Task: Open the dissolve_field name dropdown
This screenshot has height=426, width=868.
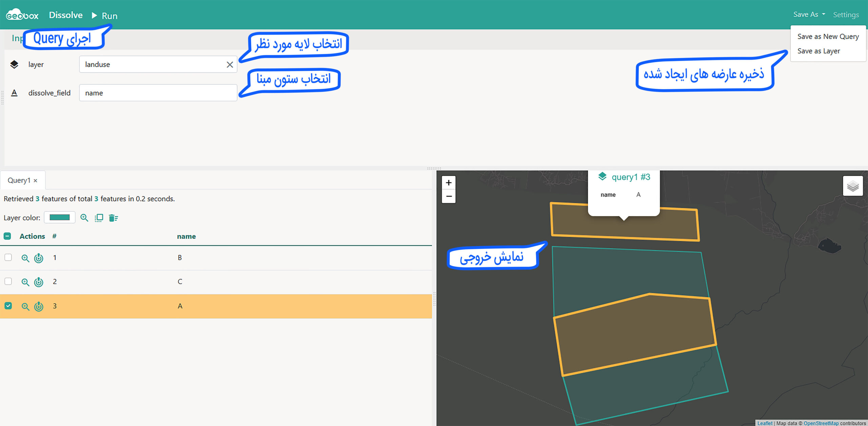Action: [158, 93]
